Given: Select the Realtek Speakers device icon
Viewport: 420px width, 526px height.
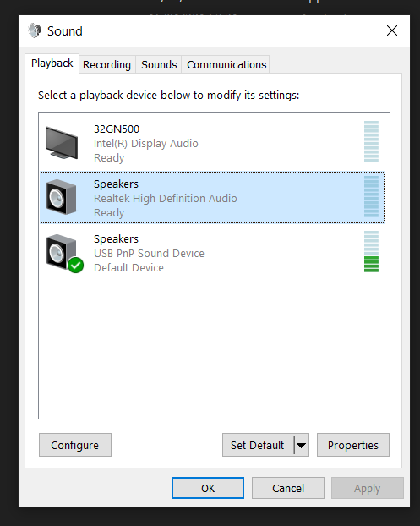Looking at the screenshot, I should (62, 197).
